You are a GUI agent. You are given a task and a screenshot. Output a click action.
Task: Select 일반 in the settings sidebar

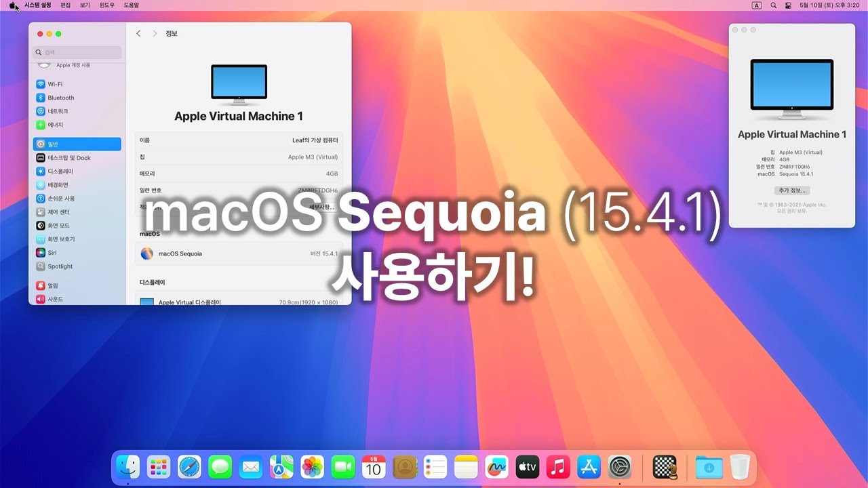pos(77,144)
